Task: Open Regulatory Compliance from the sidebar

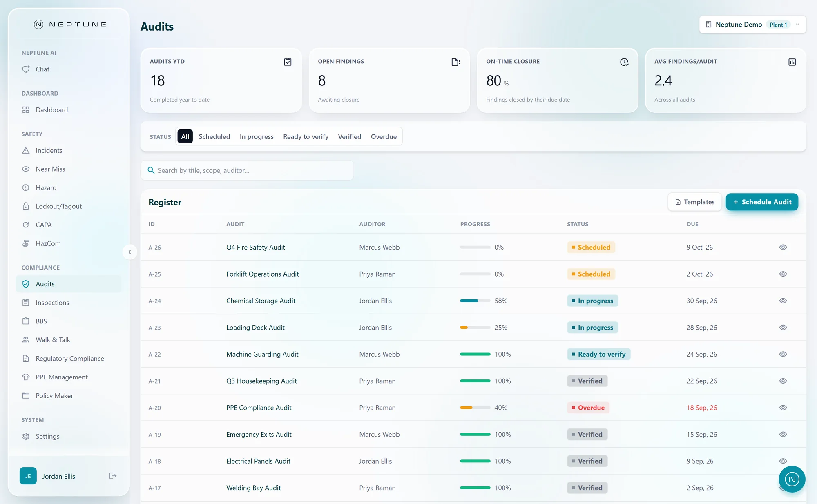Action: point(69,359)
